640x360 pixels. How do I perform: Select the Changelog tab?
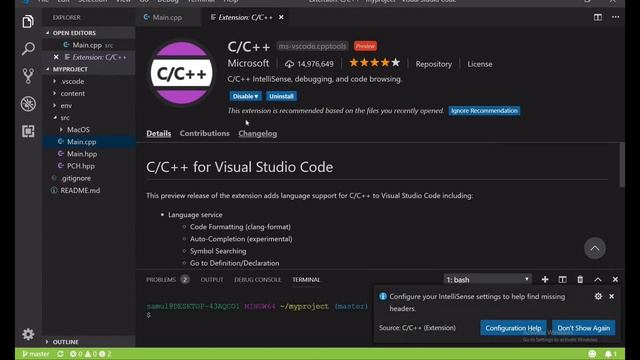click(x=258, y=133)
